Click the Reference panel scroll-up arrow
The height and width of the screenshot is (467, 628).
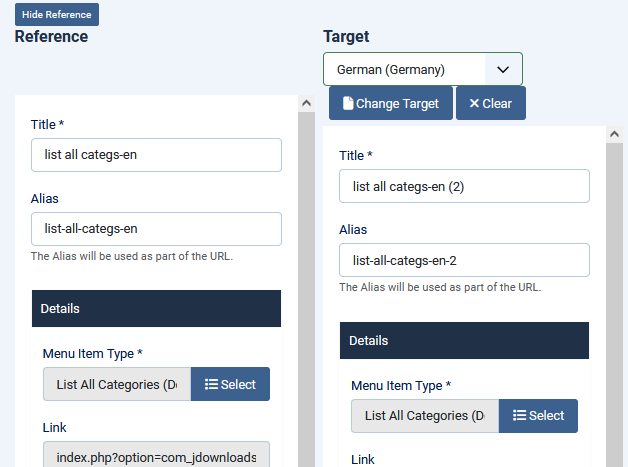click(306, 103)
